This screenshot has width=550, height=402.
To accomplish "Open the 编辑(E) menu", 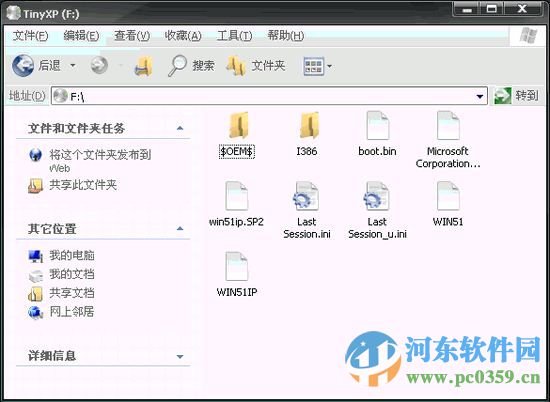I will 81,35.
